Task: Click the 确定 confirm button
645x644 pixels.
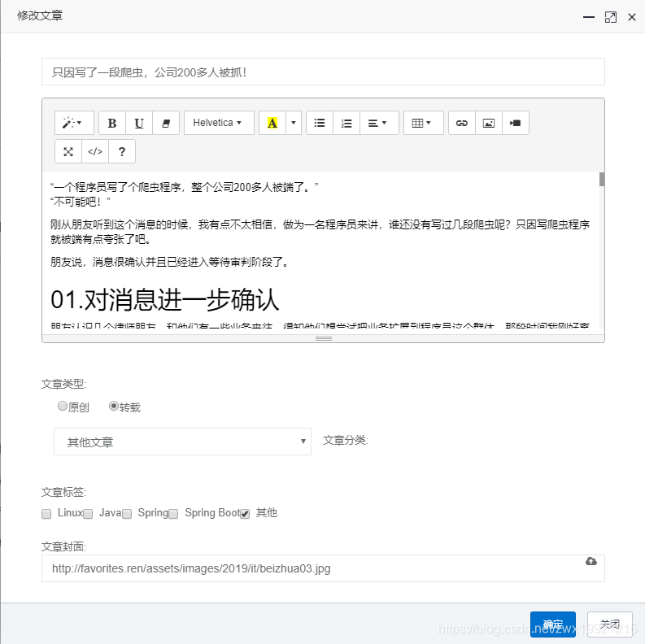Action: (552, 624)
